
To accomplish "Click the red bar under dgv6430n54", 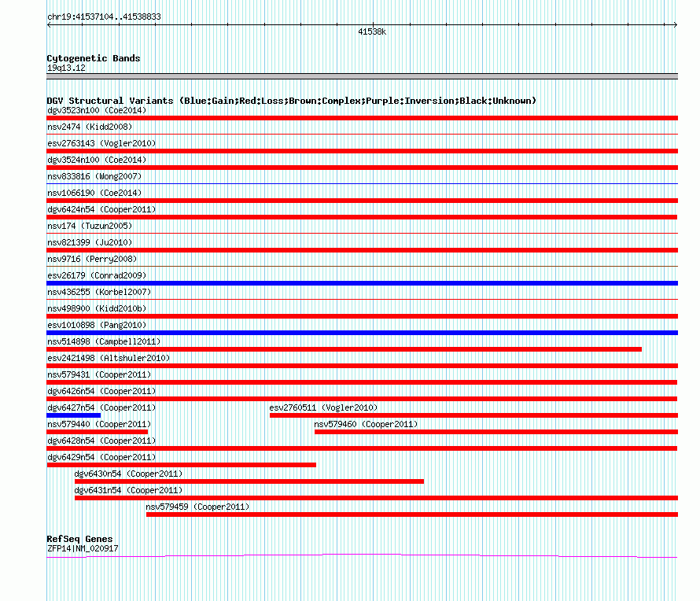I will click(249, 481).
